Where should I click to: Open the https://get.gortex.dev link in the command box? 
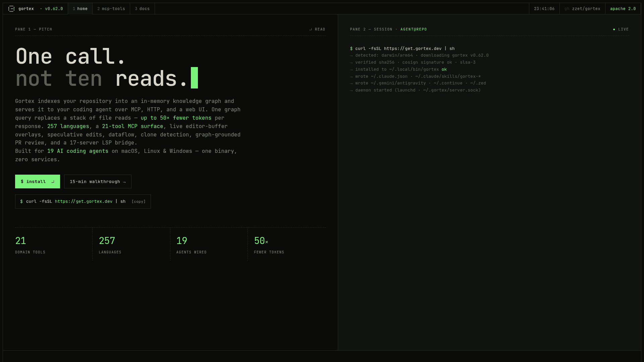pyautogui.click(x=84, y=201)
